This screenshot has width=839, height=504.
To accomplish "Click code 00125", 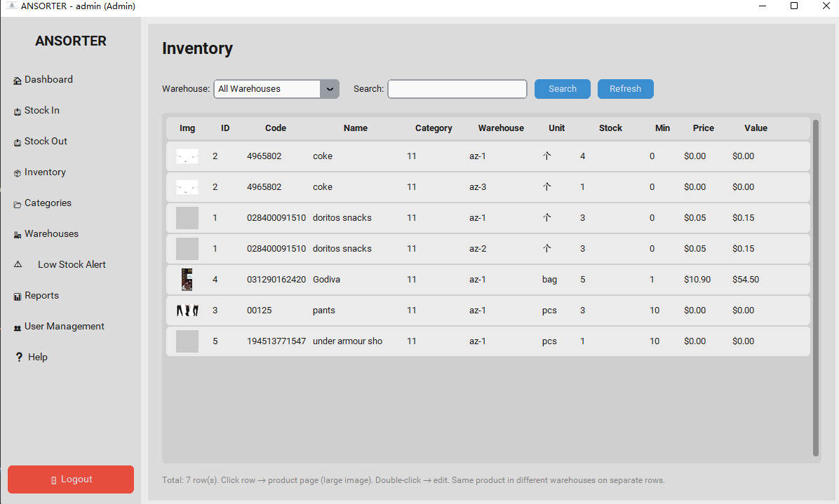I will coord(259,311).
